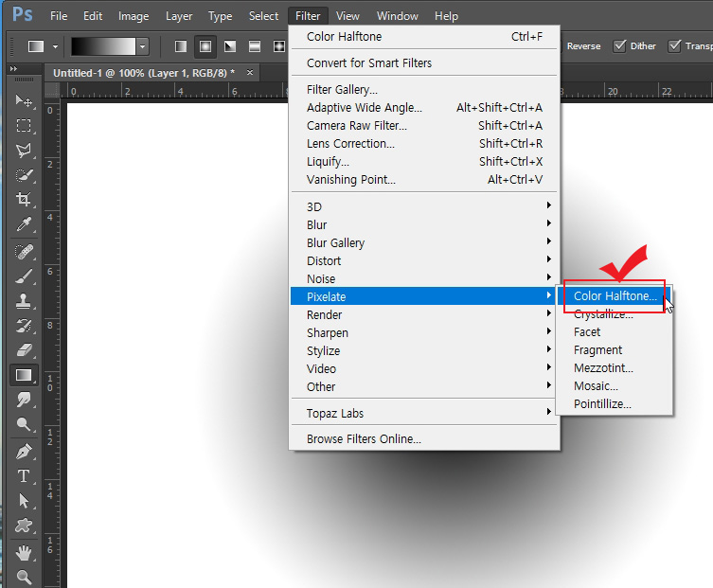Choose the Radial Gradient style button
Viewport: 713px width, 588px height.
(205, 46)
